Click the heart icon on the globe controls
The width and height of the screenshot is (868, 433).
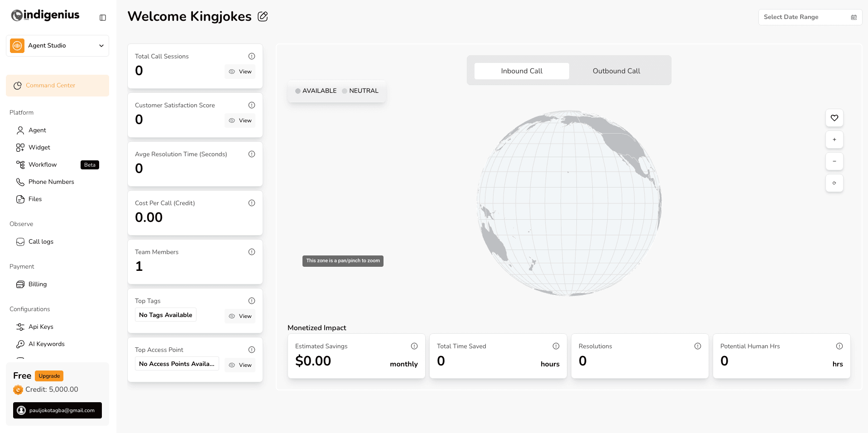coord(834,118)
